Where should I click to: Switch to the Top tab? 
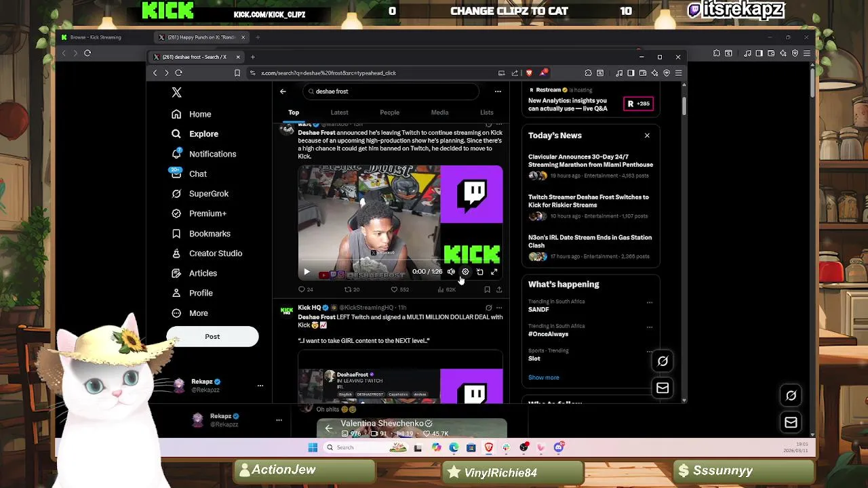pos(294,113)
